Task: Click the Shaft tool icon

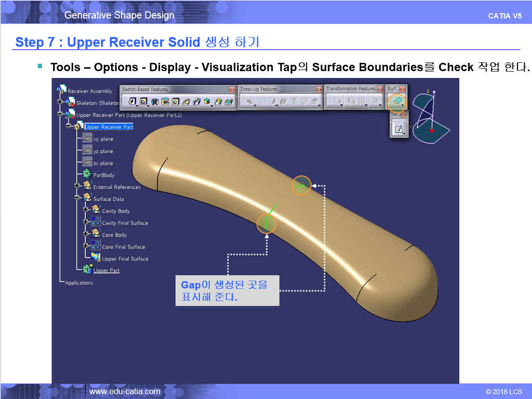Action: (x=155, y=101)
